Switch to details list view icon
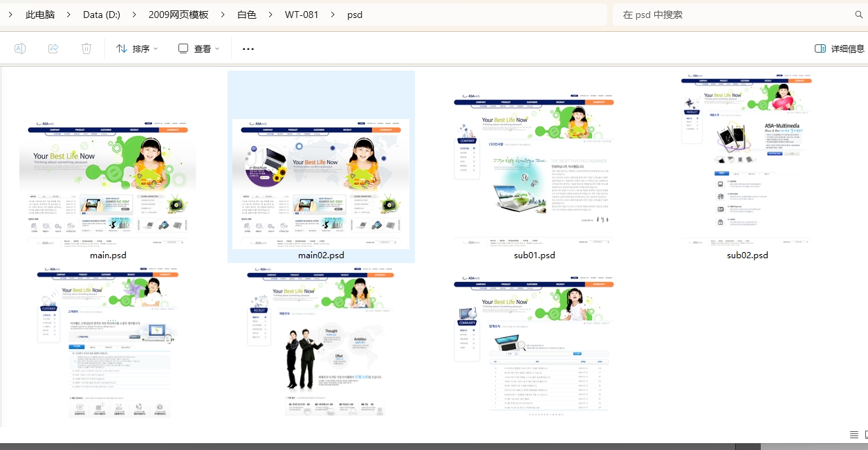Screen dimensions: 868x450 pyautogui.click(x=853, y=434)
